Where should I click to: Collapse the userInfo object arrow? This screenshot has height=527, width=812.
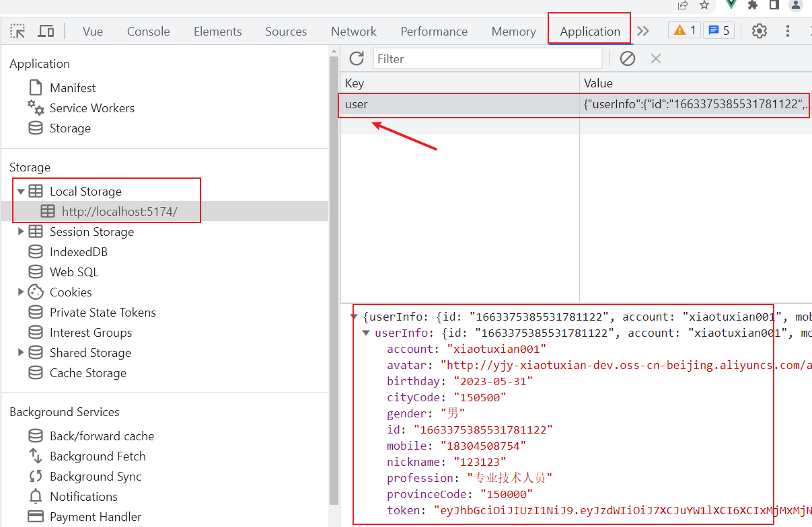pos(366,333)
